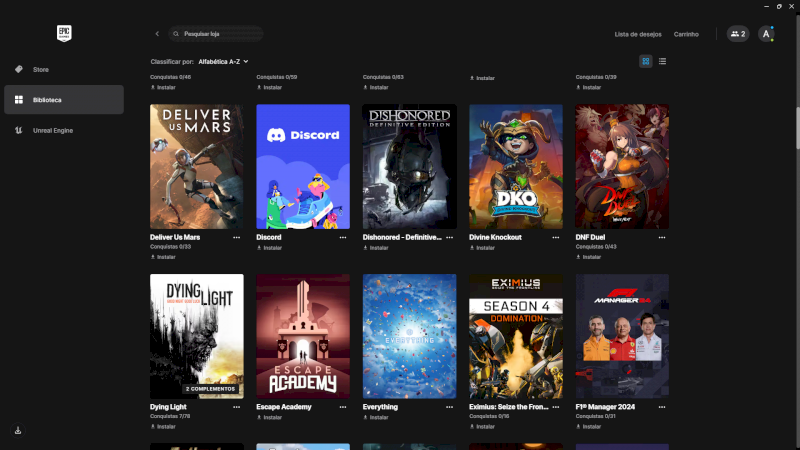The height and width of the screenshot is (450, 800).
Task: Open the three-dot menu for Deliver Us Mars
Action: point(237,238)
